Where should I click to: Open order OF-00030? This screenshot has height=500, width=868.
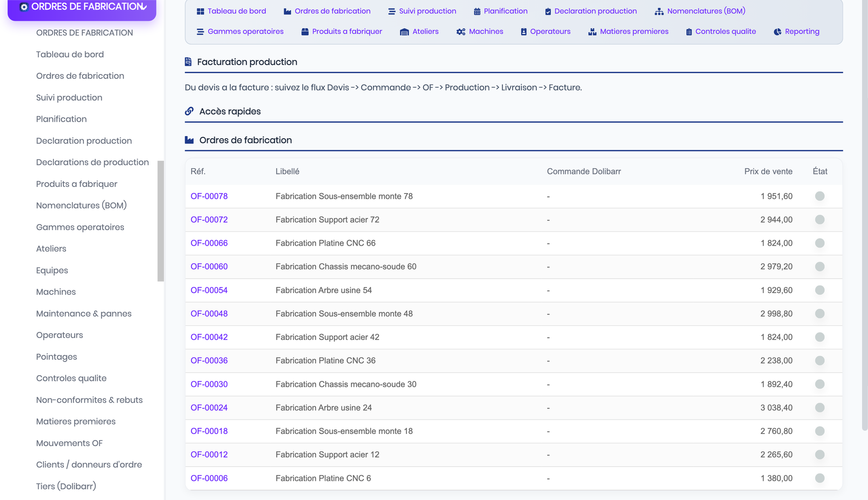point(209,384)
